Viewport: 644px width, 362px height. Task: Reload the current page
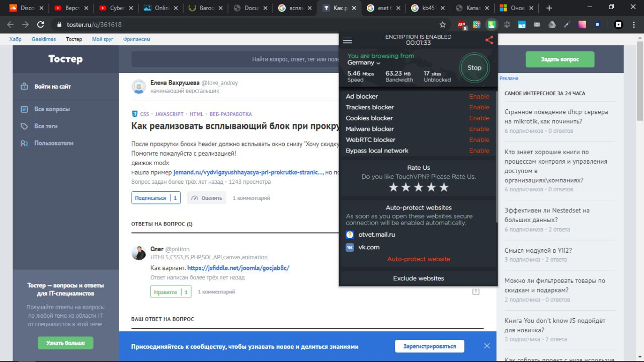pos(41,24)
